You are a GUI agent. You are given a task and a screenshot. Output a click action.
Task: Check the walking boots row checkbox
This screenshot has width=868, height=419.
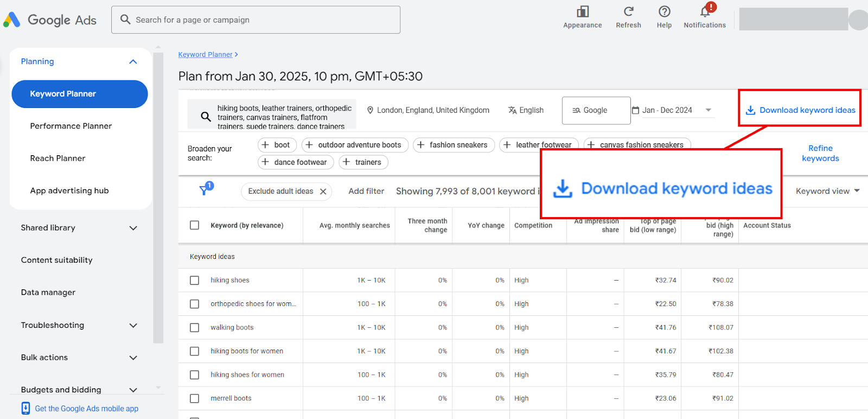tap(195, 328)
